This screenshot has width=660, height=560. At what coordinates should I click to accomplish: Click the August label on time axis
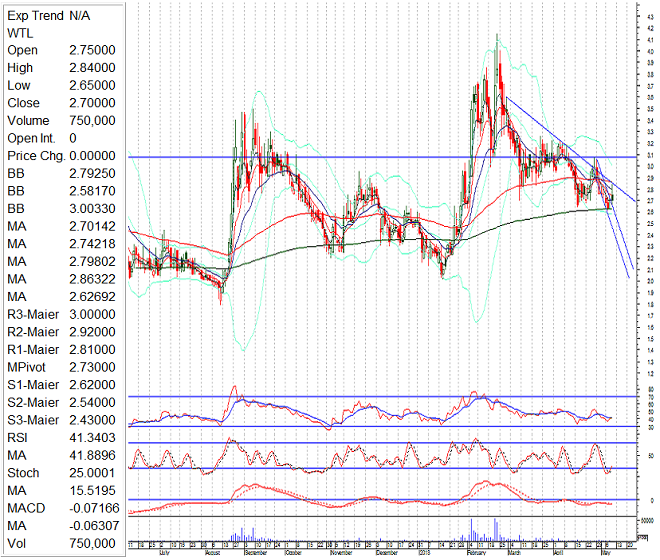click(x=213, y=551)
